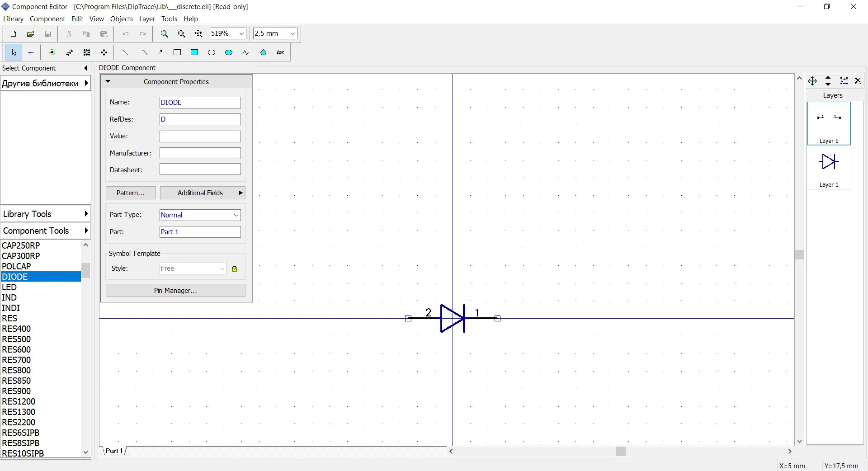Click the canvas vertical scrollbar thumb
Screen dimensions: 868x471
[799, 255]
